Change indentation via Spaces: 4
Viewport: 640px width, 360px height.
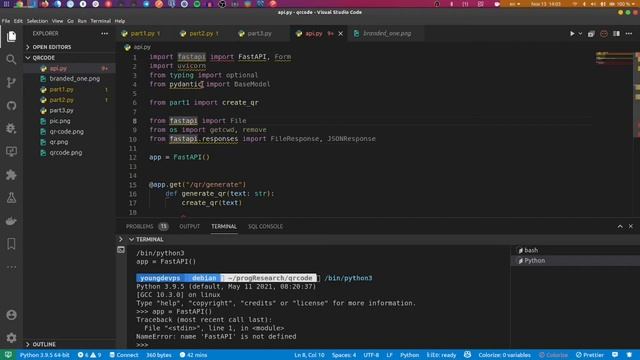[344, 355]
